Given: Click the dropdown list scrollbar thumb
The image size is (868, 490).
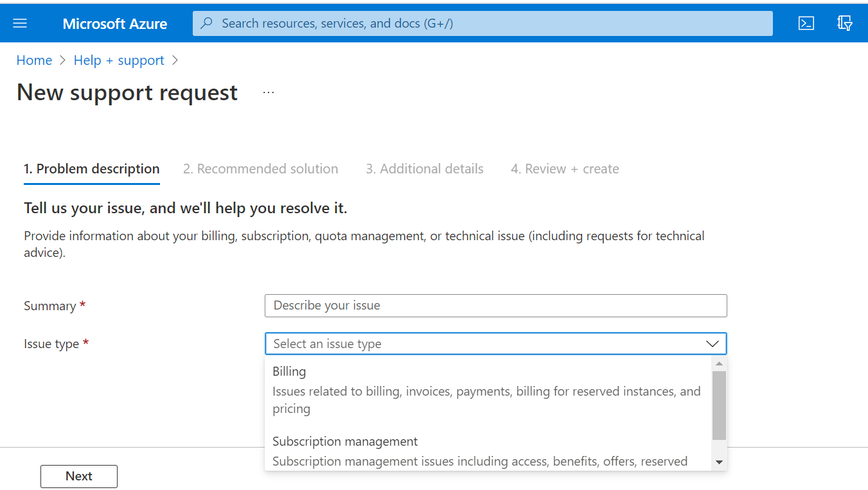Looking at the screenshot, I should [719, 405].
